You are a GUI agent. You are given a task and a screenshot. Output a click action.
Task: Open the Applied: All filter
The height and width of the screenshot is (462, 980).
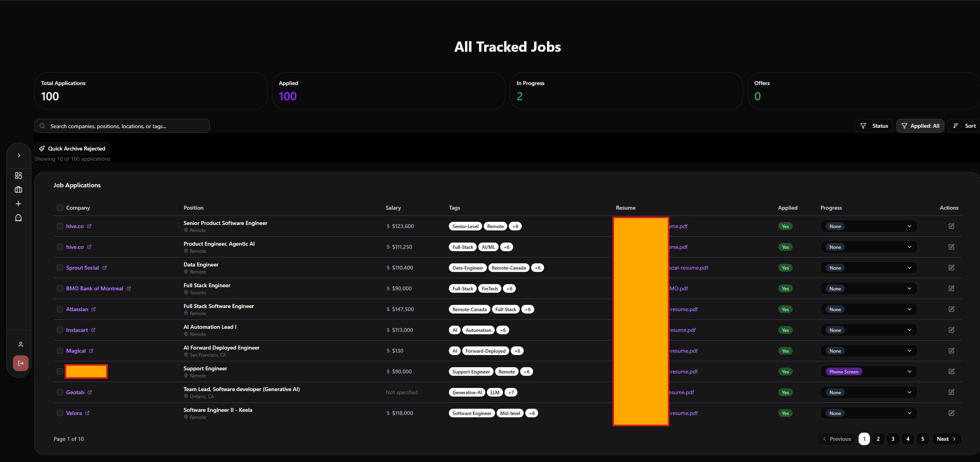point(920,126)
